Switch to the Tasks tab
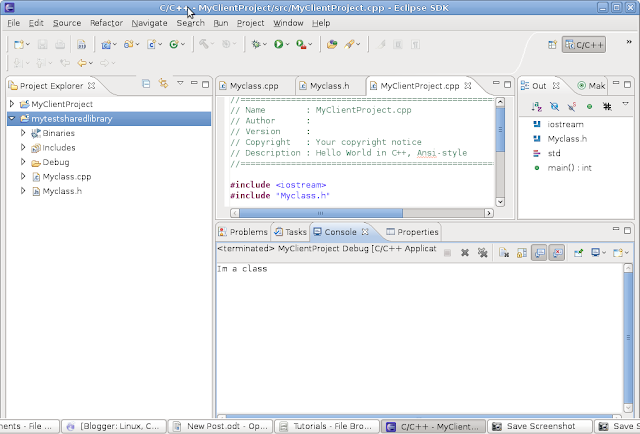640x434 pixels. click(x=290, y=231)
